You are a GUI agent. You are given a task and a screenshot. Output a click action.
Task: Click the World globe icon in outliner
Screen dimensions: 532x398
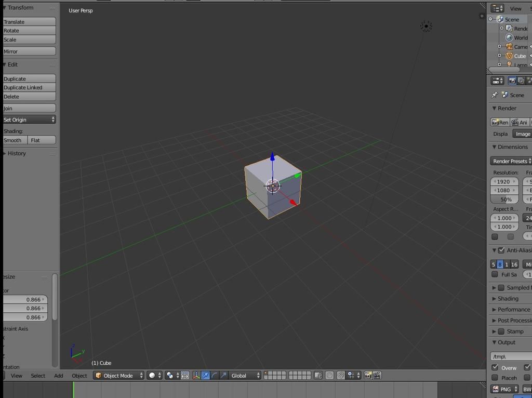pyautogui.click(x=509, y=37)
